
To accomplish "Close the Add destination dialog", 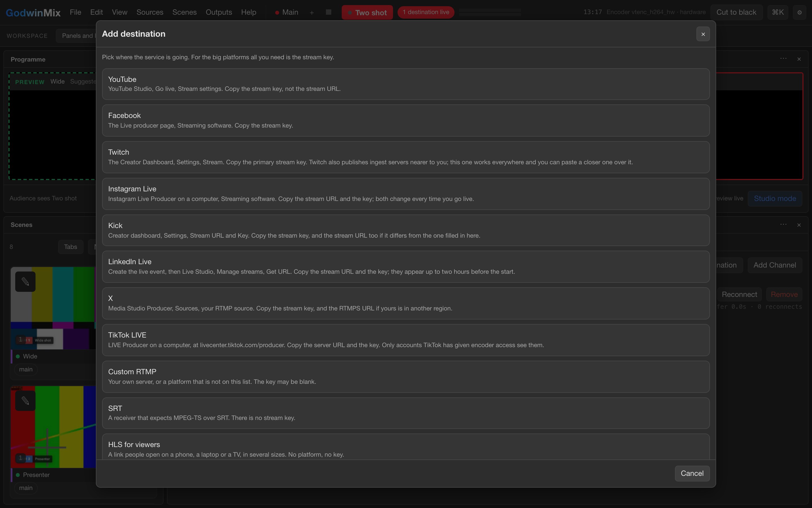I will coord(703,34).
